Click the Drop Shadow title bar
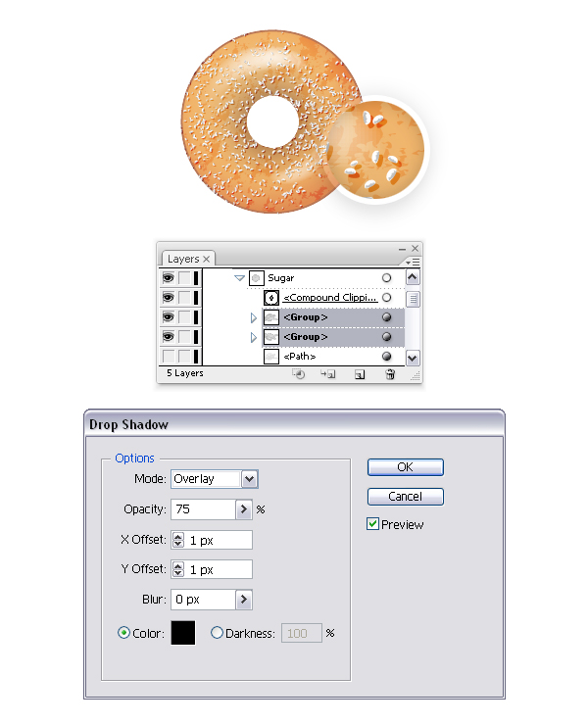Screen dimensions: 588x725 tap(294, 423)
